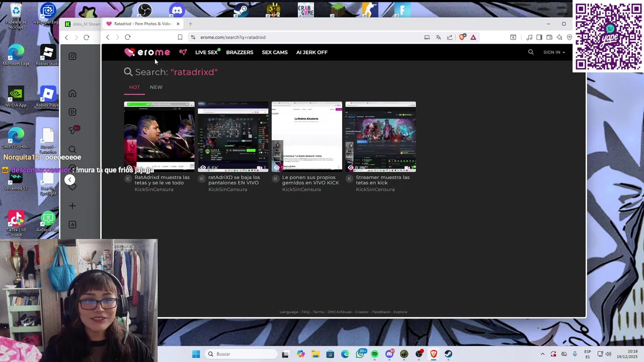The height and width of the screenshot is (362, 644).
Task: Open the Leo AI sparkle icon
Action: coord(559,37)
